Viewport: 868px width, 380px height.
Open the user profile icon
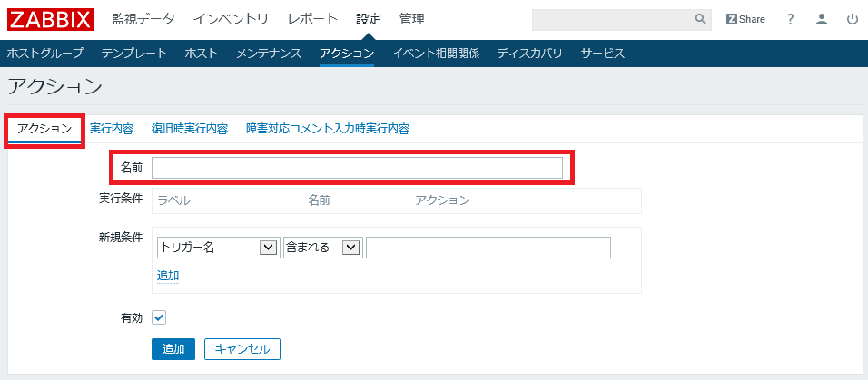coord(822,19)
